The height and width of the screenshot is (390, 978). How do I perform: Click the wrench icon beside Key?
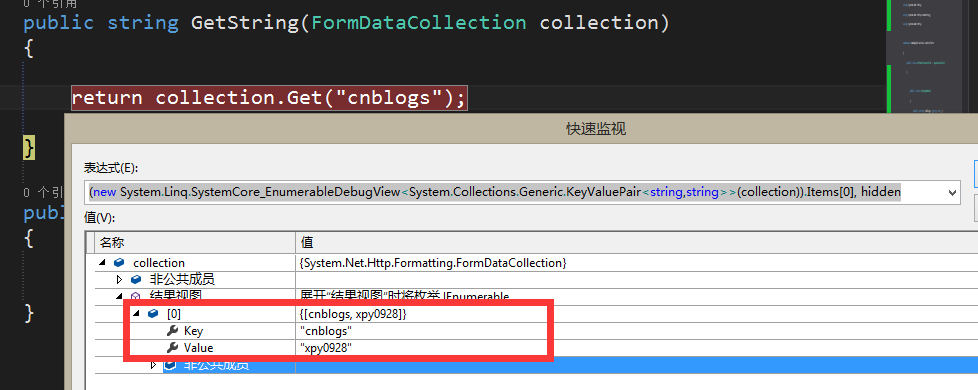click(x=173, y=331)
